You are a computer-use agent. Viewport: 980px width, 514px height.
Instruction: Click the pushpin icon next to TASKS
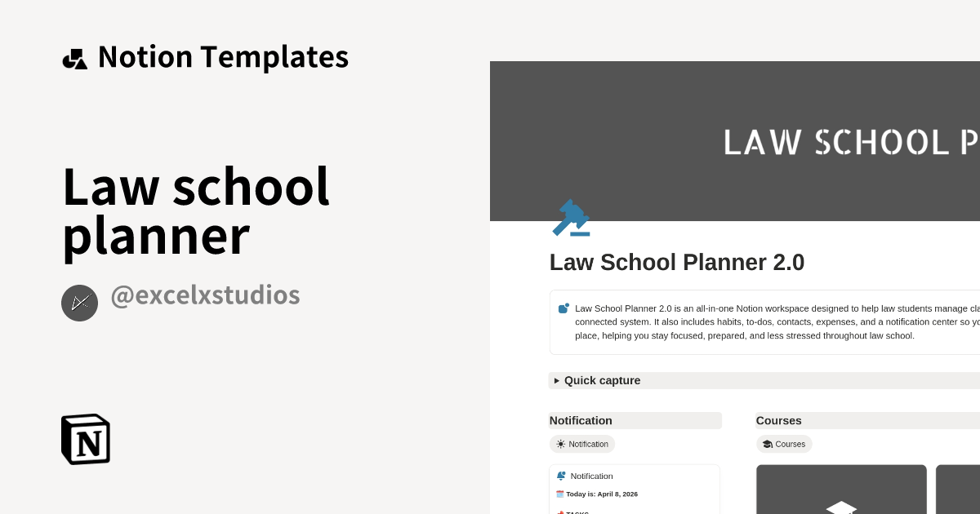(x=560, y=512)
